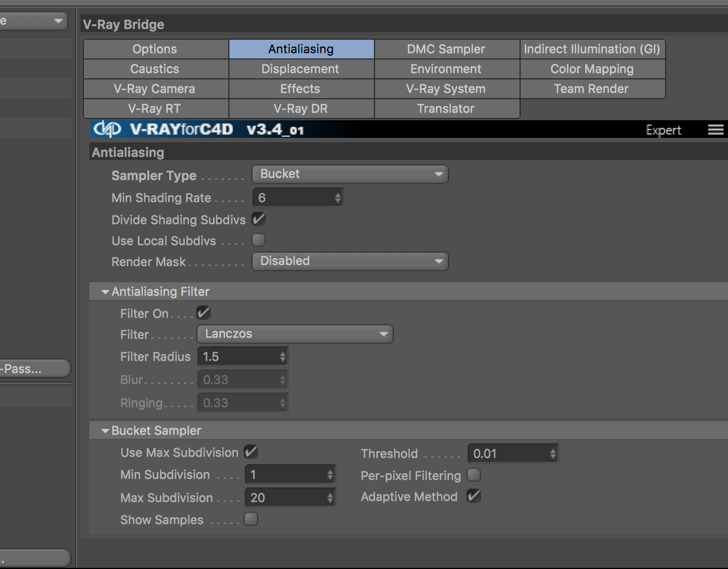Open the V-Ray Camera tab
This screenshot has width=728, height=569.
click(156, 89)
